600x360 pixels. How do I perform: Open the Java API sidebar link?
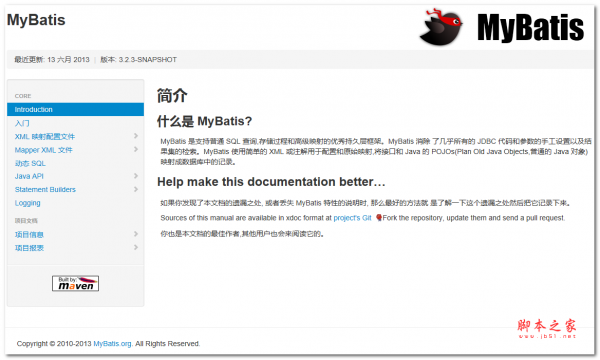(29, 176)
